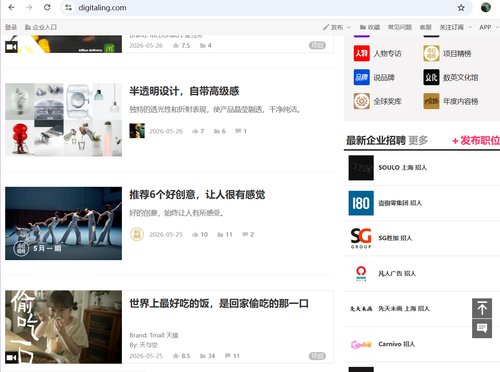500x372 pixels.
Task: Jump to page top with the up-arrow button
Action: point(482,308)
